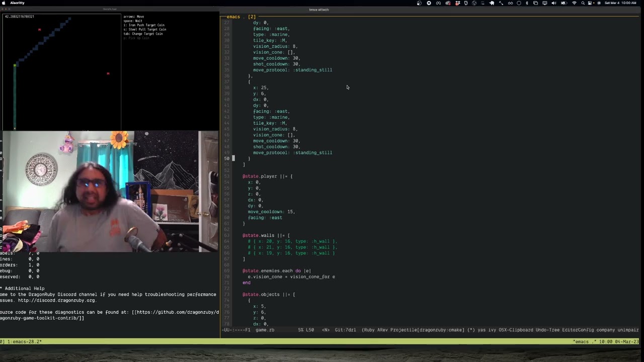The width and height of the screenshot is (644, 362).
Task: Click 'move_protocol: :standing_still' on line 35
Action: coord(292,70)
